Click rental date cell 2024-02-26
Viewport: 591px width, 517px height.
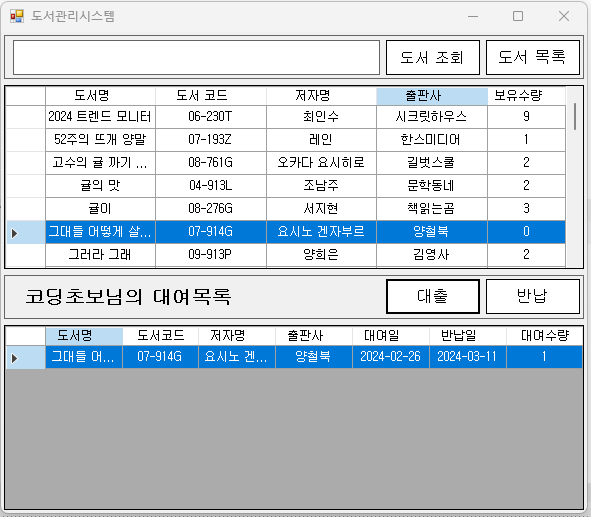pyautogui.click(x=391, y=356)
